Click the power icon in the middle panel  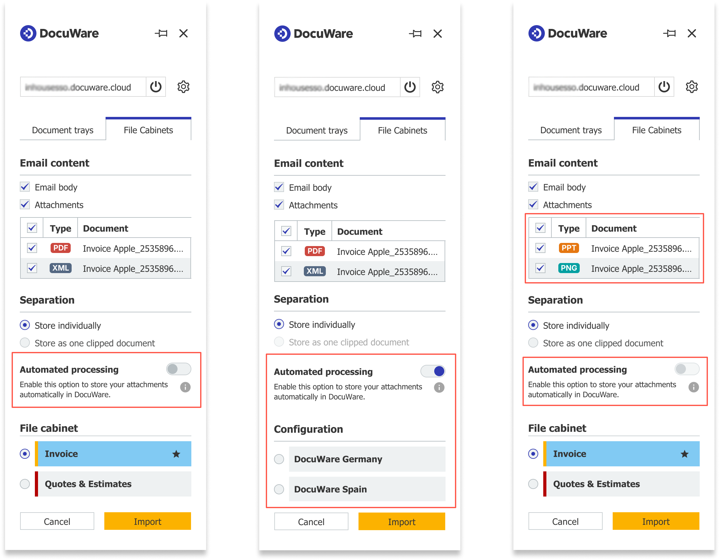(410, 87)
